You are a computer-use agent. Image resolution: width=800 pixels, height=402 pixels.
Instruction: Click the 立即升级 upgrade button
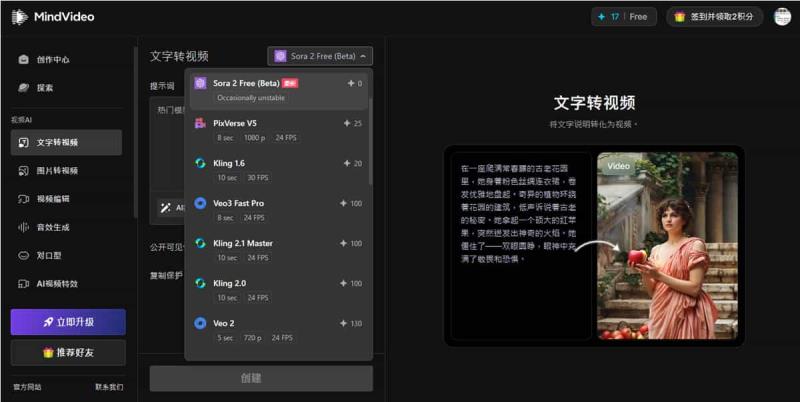click(x=68, y=322)
